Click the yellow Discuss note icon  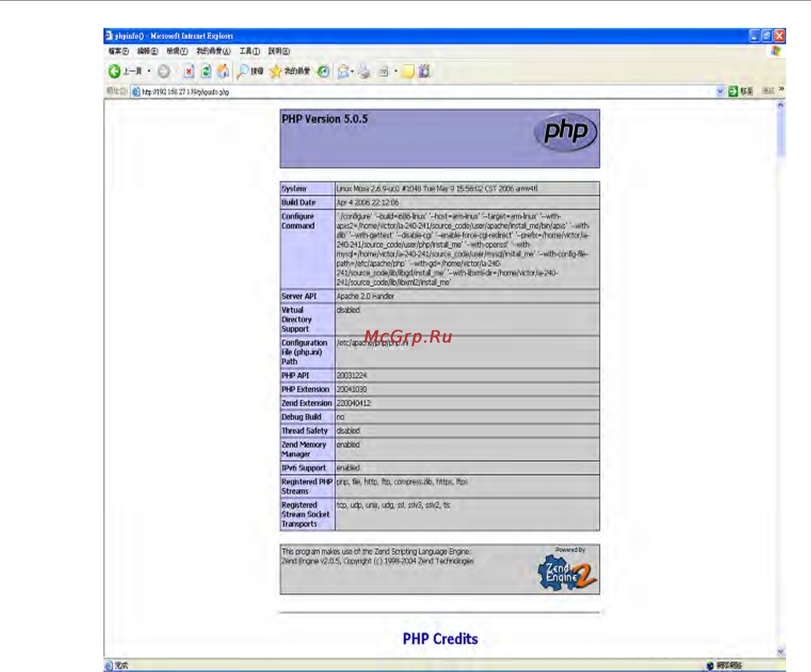click(x=408, y=71)
